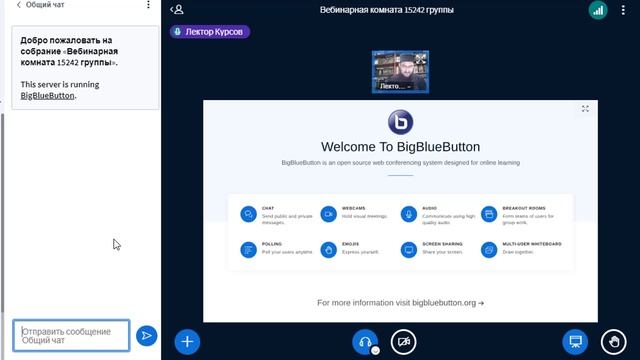
Task: Share webcam with camera button
Action: tap(403, 342)
